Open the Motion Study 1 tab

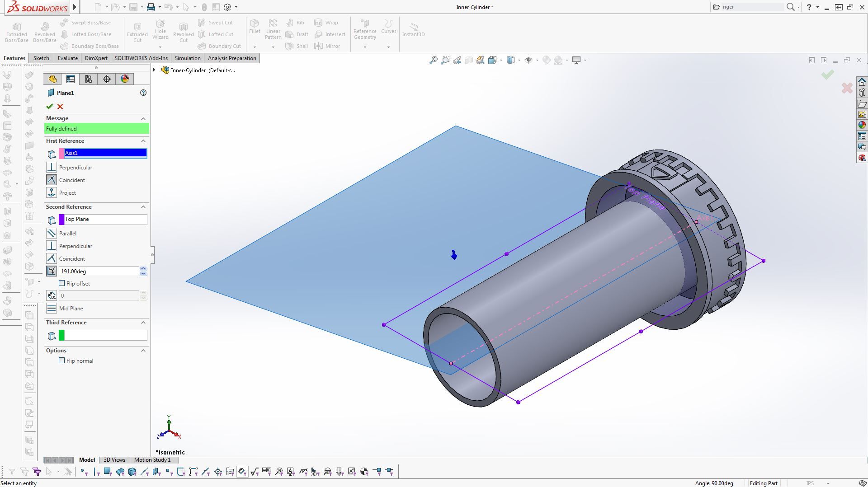(152, 460)
